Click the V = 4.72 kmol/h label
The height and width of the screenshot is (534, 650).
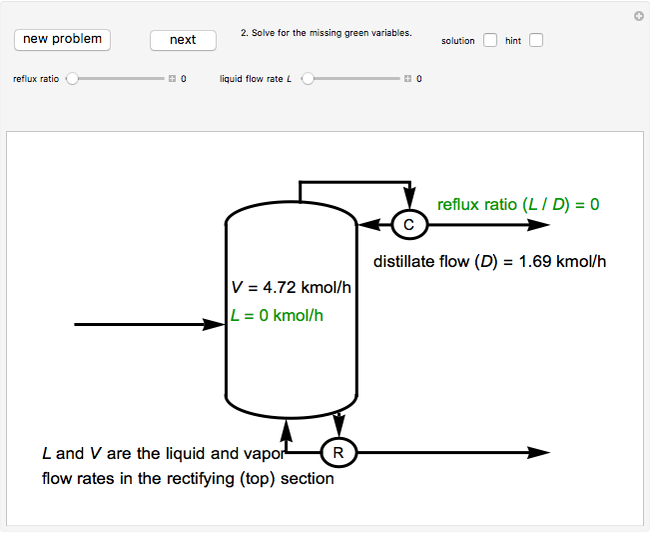[290, 288]
